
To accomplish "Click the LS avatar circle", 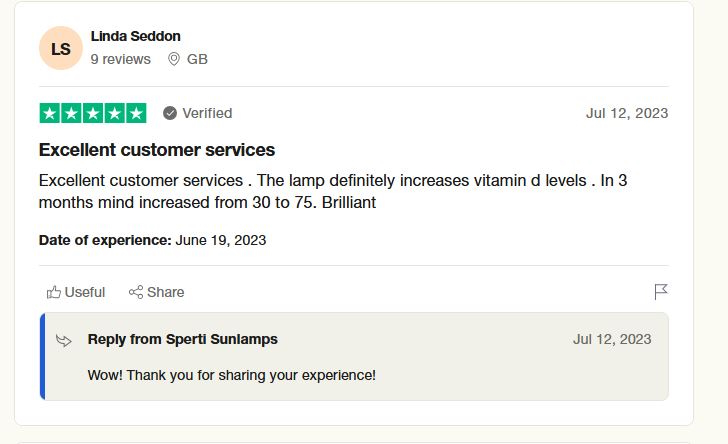I will [61, 48].
